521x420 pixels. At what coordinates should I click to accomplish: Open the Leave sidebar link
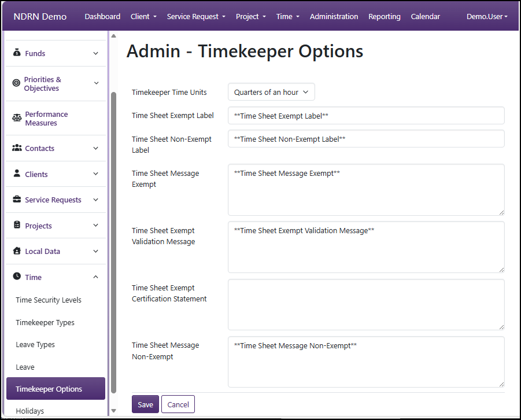(x=25, y=367)
